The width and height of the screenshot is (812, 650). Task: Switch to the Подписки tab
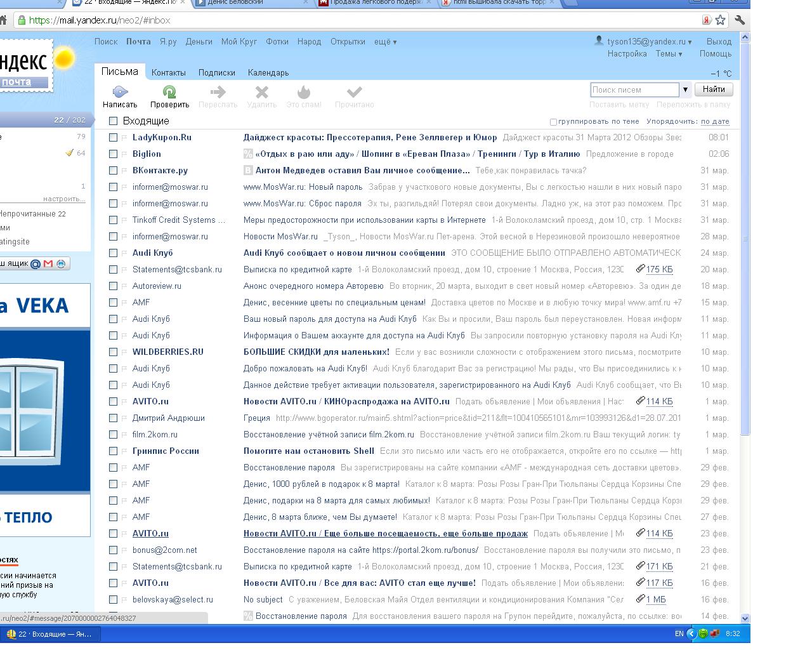pos(217,73)
